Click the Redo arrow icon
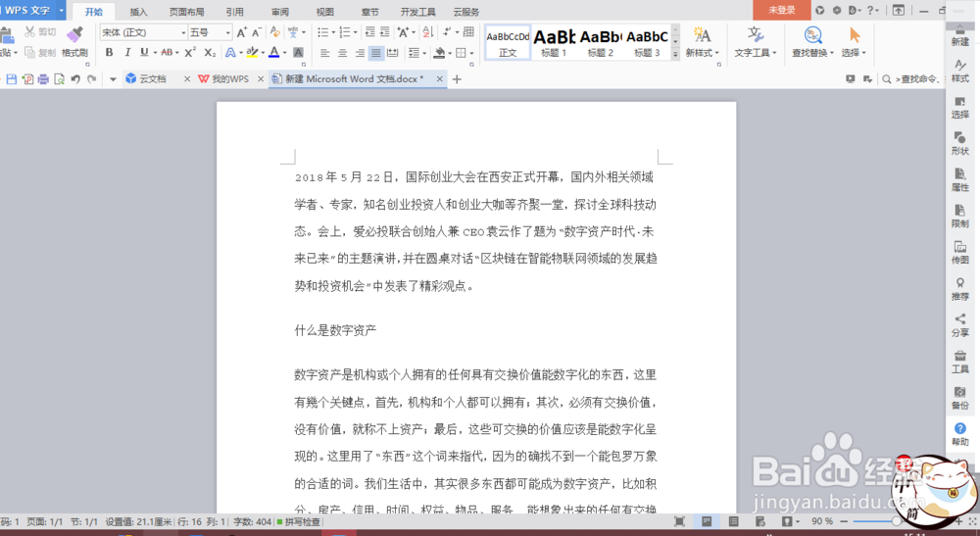The height and width of the screenshot is (536, 980). 92,79
